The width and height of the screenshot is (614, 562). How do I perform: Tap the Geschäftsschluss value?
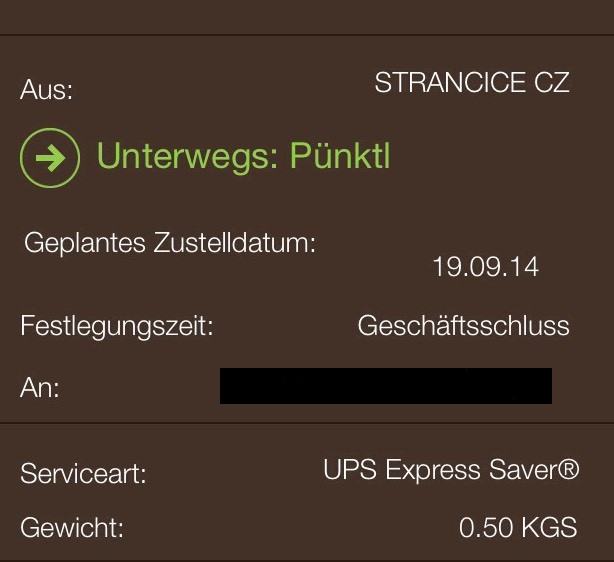(464, 326)
